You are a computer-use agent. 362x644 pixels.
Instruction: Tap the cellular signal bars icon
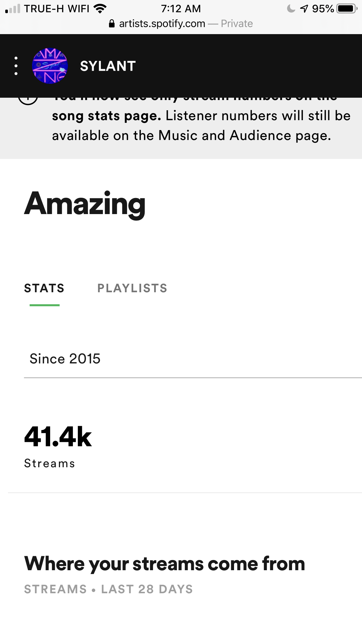point(13,9)
